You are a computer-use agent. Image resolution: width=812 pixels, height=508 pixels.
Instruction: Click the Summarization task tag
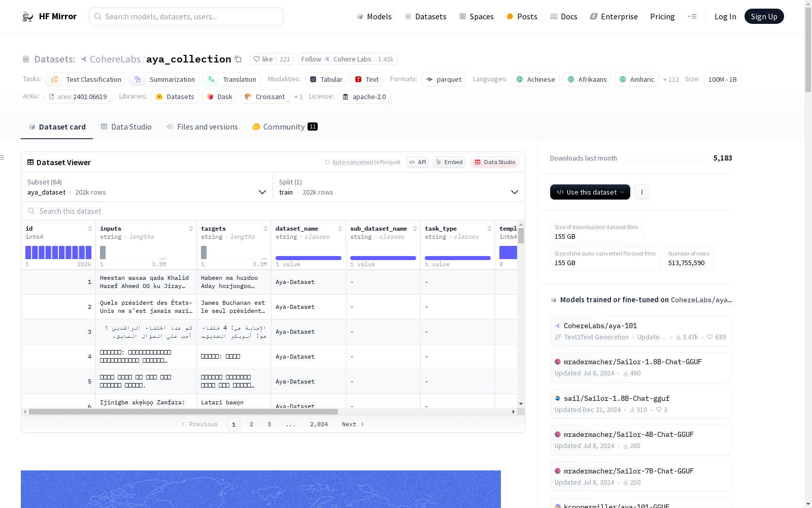point(164,79)
